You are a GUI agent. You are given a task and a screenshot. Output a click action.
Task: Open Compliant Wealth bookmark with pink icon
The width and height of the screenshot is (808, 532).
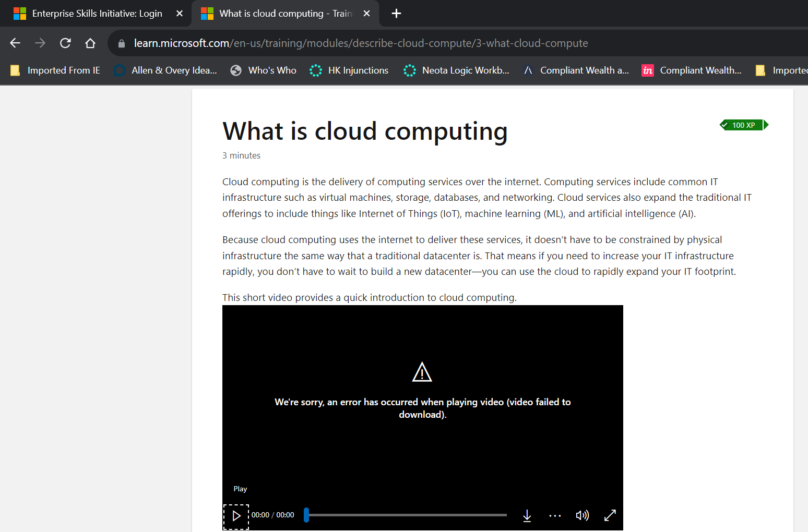[692, 70]
